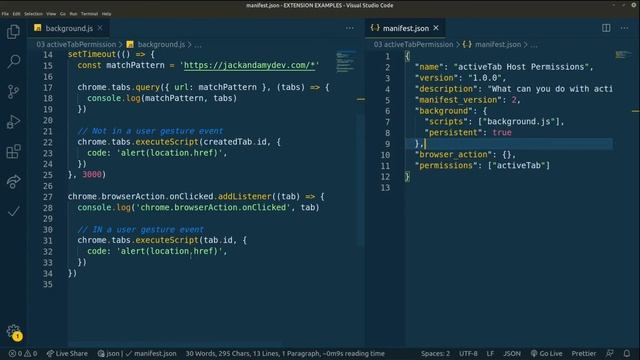This screenshot has width=640, height=360.
Task: Open the Manage gear icon
Action: [13, 331]
